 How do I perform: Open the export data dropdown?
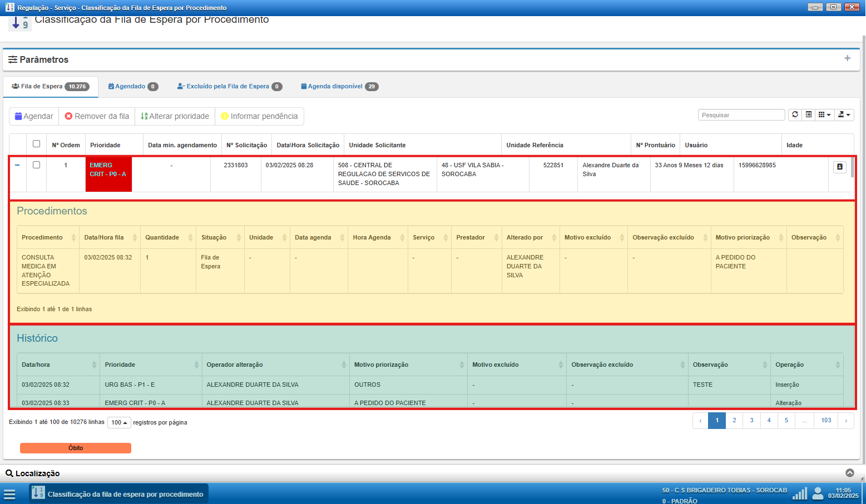(x=844, y=114)
